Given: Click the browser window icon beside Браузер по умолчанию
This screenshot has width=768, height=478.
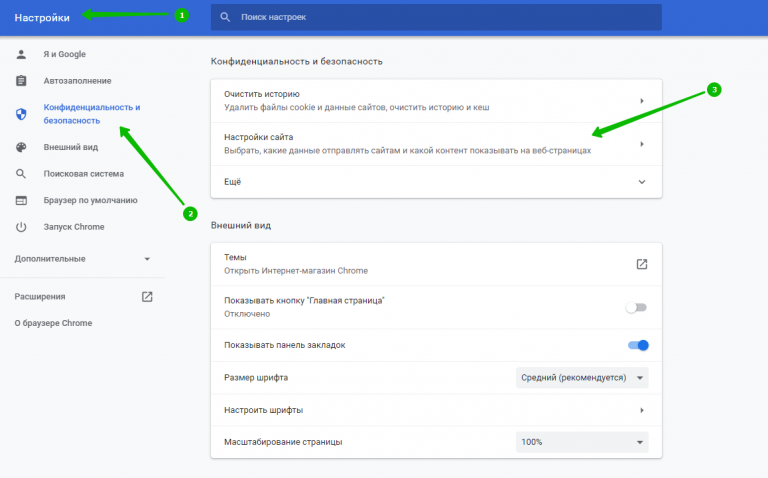Looking at the screenshot, I should coord(21,200).
